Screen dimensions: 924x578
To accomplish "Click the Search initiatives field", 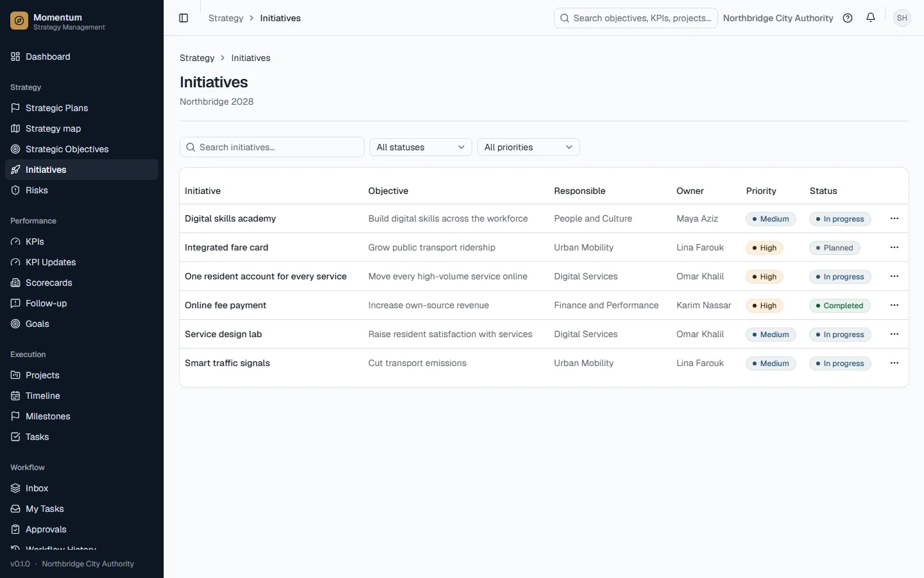I will (x=272, y=147).
